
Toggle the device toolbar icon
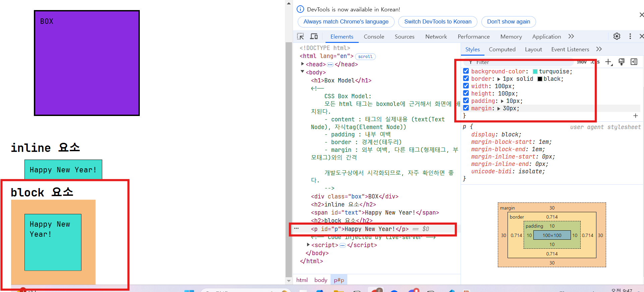pyautogui.click(x=314, y=36)
